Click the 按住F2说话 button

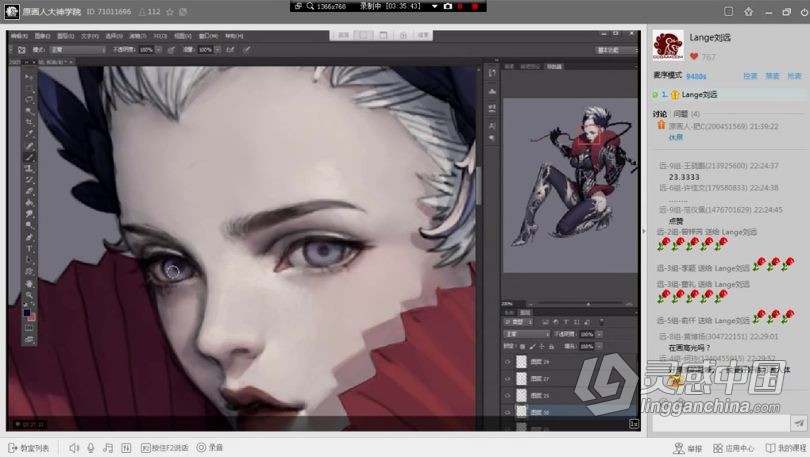(x=165, y=448)
